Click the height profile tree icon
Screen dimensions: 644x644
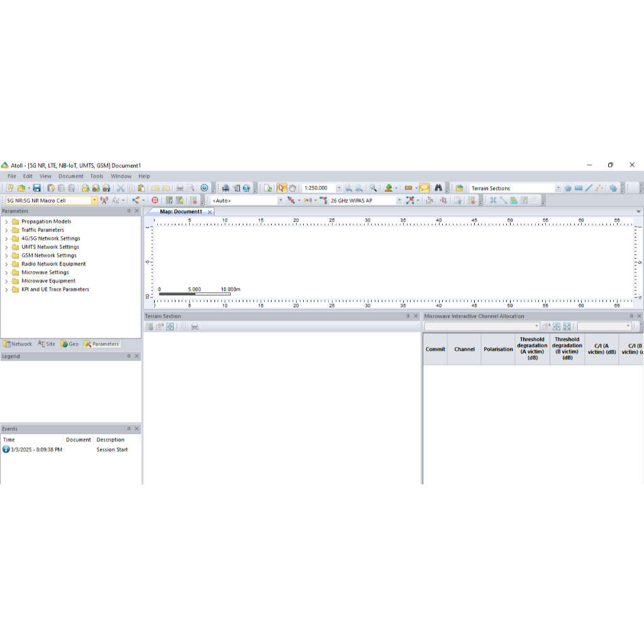388,188
